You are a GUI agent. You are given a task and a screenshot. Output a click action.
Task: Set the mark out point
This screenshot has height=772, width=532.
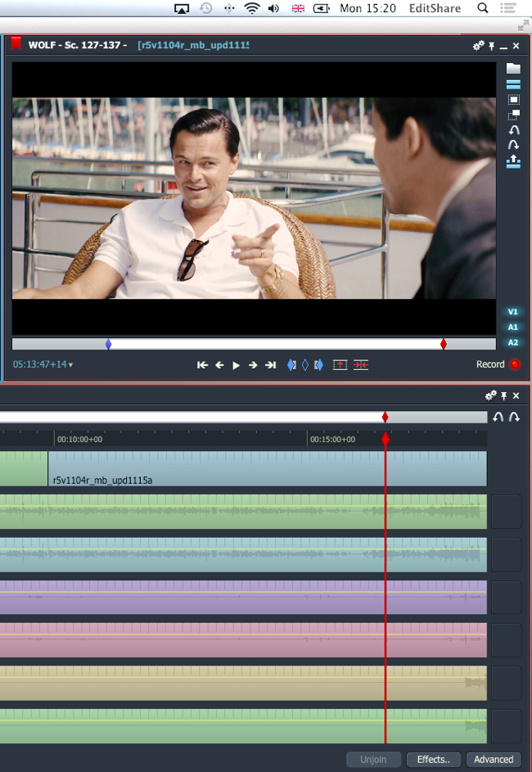pyautogui.click(x=319, y=365)
